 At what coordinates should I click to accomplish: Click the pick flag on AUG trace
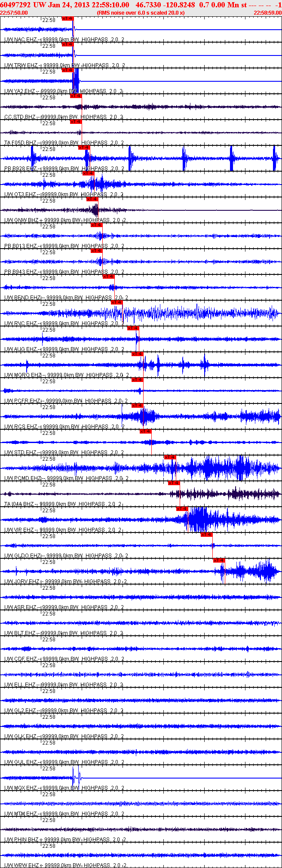(133, 328)
